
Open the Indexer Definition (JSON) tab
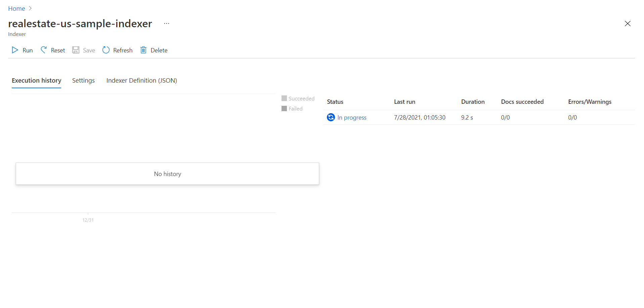(x=141, y=81)
